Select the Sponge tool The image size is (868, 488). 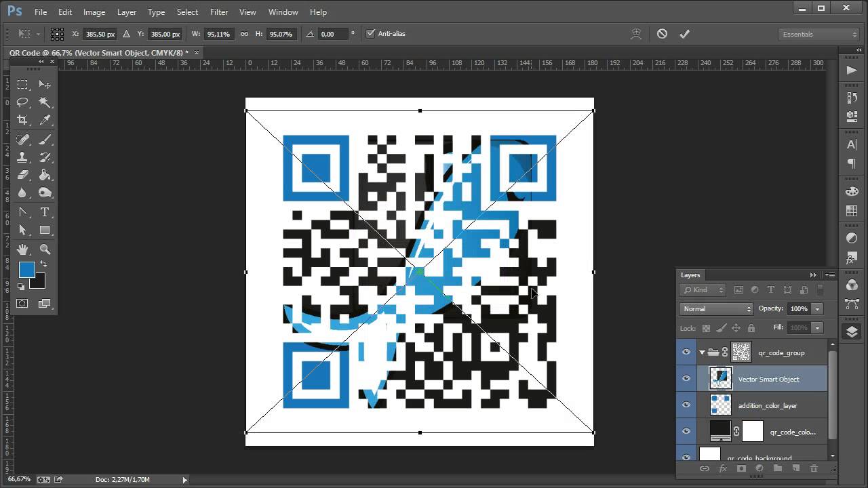(45, 192)
